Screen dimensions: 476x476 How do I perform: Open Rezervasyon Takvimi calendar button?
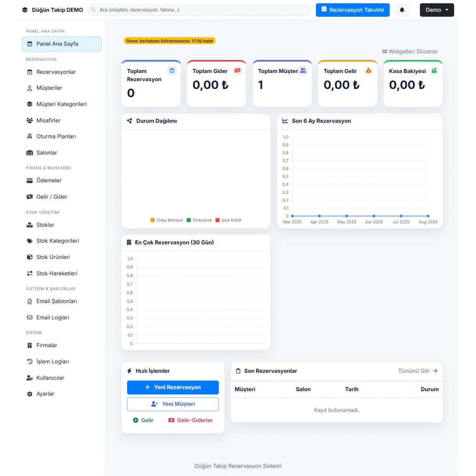(352, 10)
